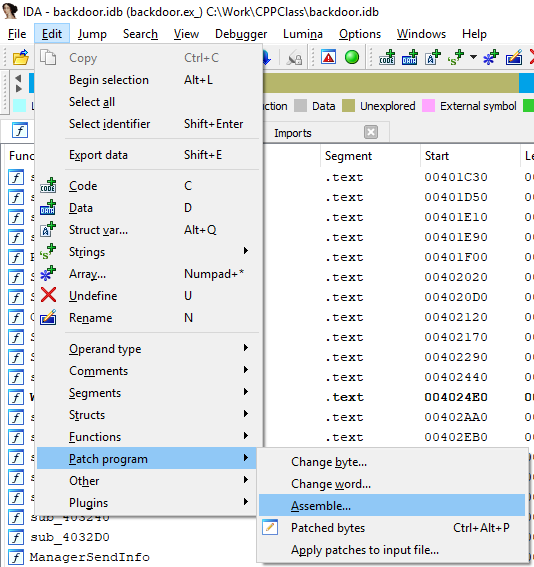Click the start address 00402AA0

click(456, 417)
